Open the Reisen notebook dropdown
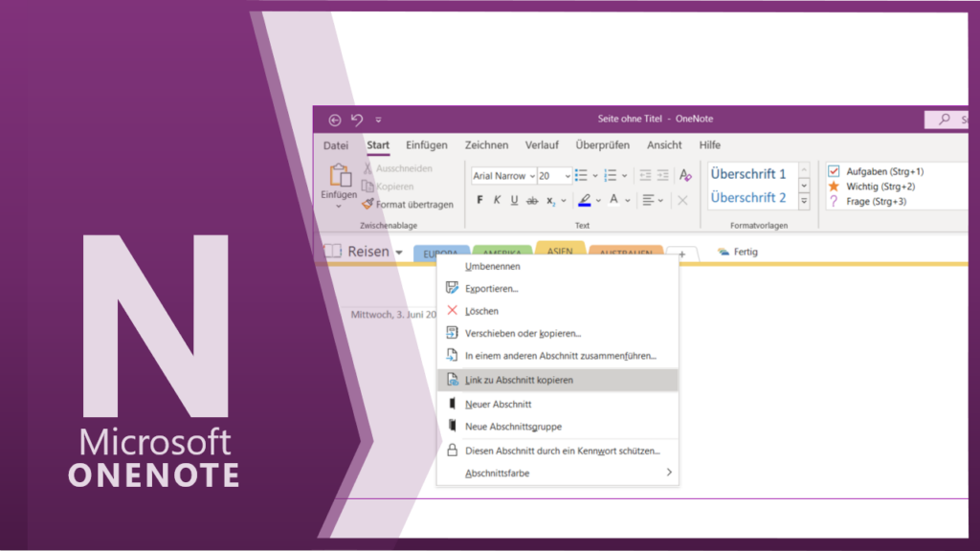Viewport: 980px width, 551px height. click(399, 253)
